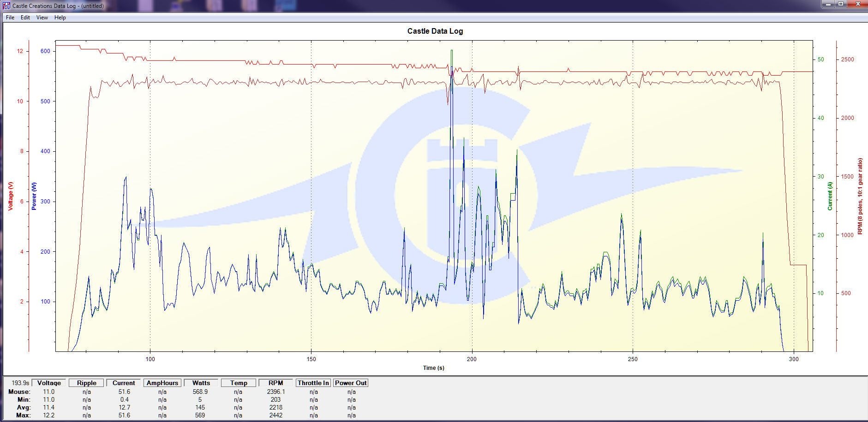Image resolution: width=868 pixels, height=422 pixels.
Task: Click the Avg RPM value 2218
Action: 276,407
